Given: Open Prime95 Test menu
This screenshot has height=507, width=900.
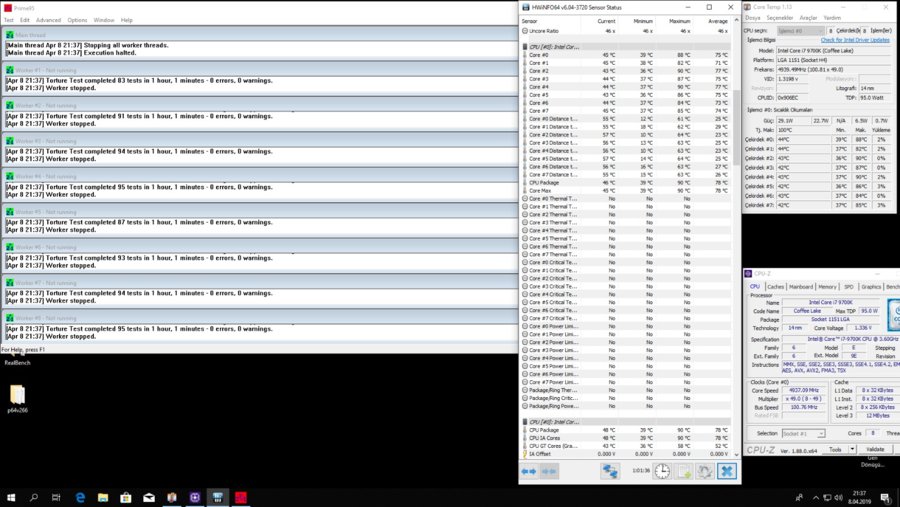Looking at the screenshot, I should (x=9, y=20).
